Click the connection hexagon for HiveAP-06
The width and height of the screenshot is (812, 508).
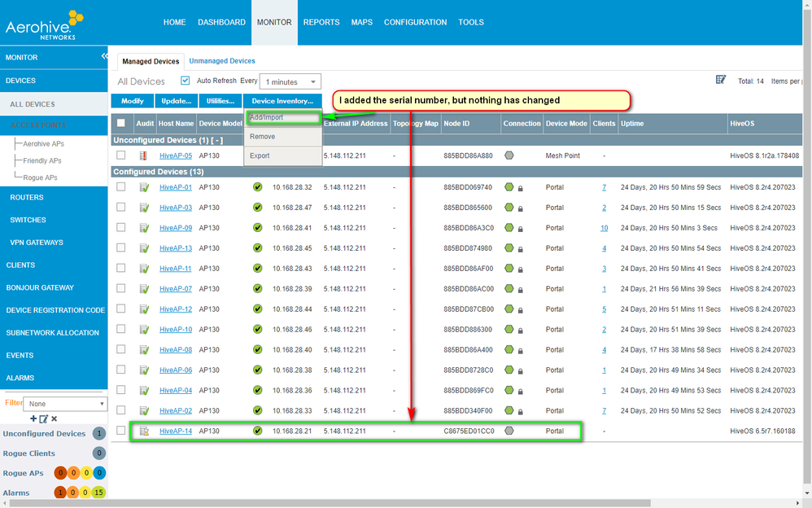pos(509,370)
